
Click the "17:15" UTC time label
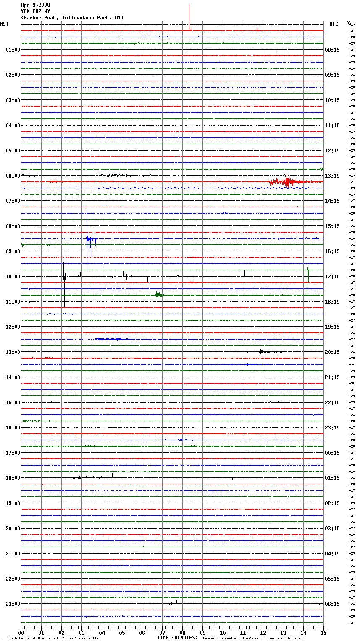332,277
